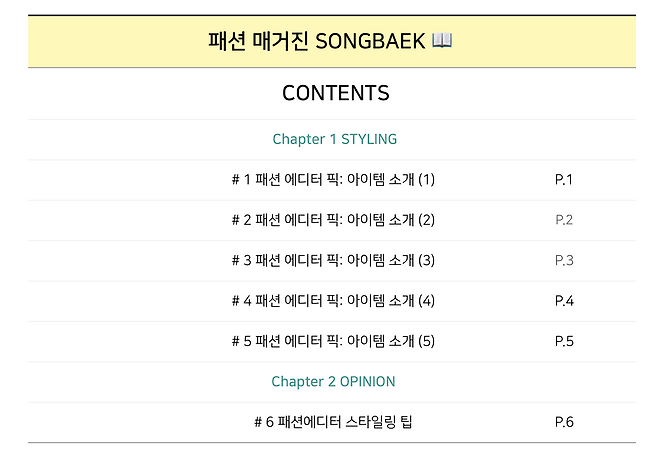
Task: Go to page P.6
Action: [564, 422]
